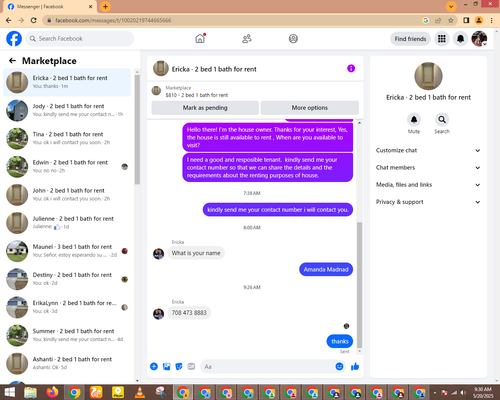Open the emoji picker in the message box

click(x=339, y=367)
